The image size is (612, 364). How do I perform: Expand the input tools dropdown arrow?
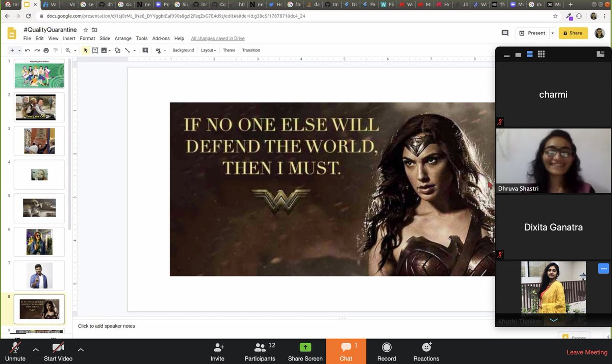pos(164,50)
